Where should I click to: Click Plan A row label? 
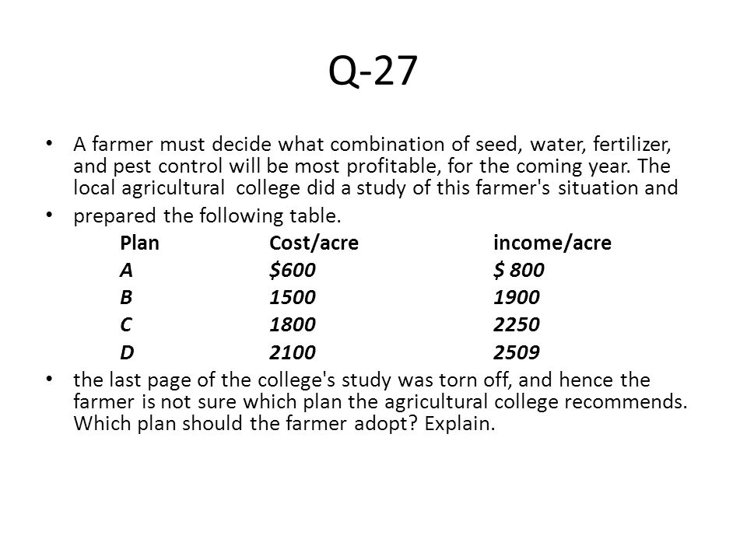[x=126, y=270]
